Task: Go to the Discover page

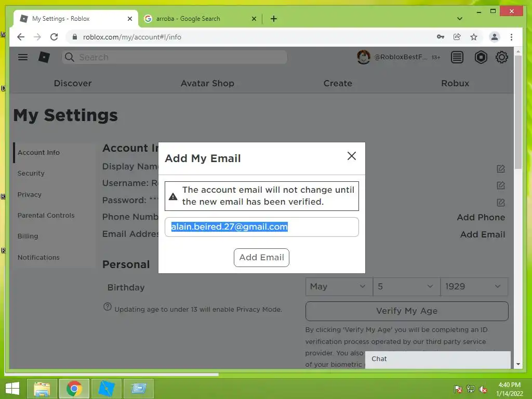Action: (x=73, y=83)
